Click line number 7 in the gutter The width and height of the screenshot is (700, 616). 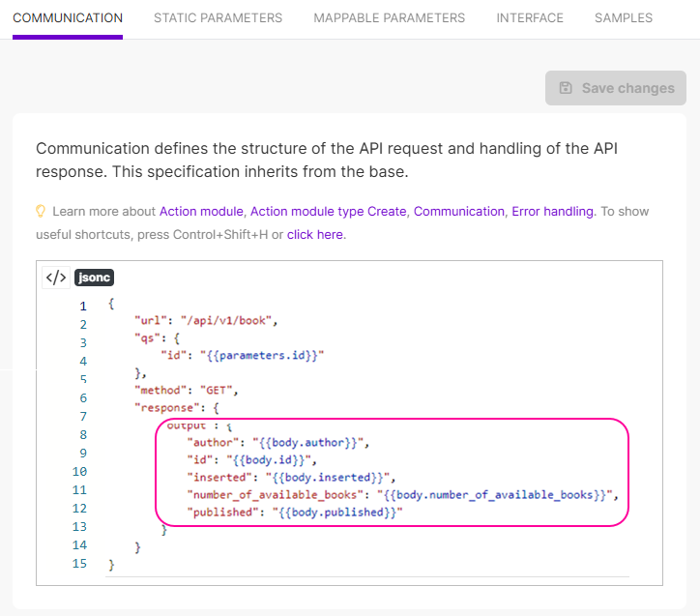pos(83,416)
